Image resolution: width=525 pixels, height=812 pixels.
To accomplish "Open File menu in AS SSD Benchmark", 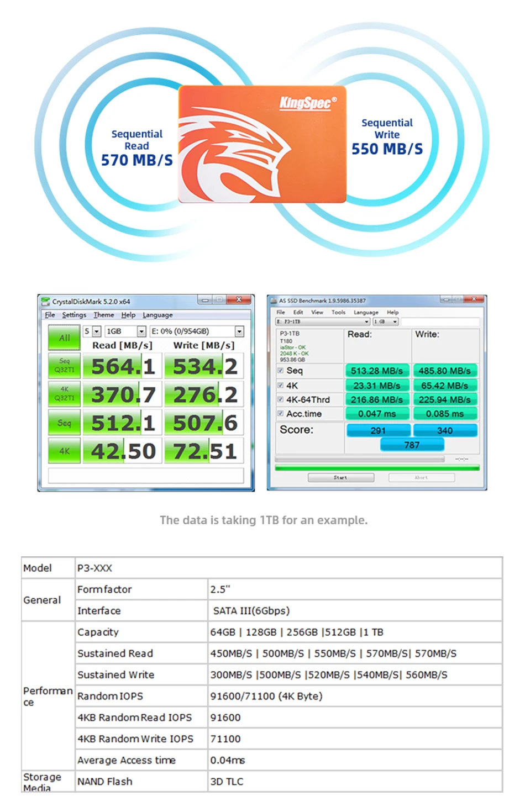I will [x=281, y=312].
